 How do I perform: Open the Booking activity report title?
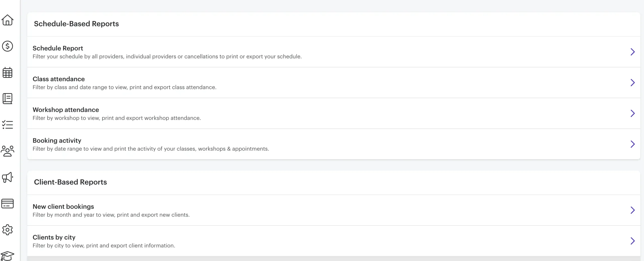[x=57, y=140]
